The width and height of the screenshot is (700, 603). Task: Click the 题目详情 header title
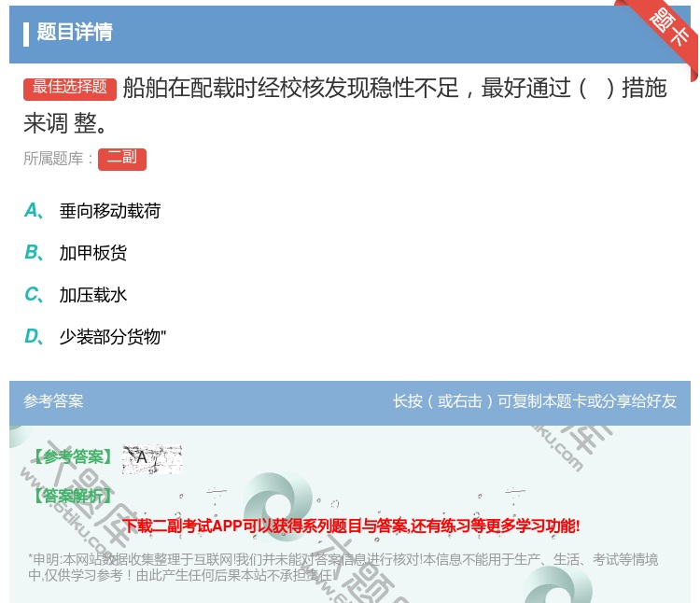[75, 33]
